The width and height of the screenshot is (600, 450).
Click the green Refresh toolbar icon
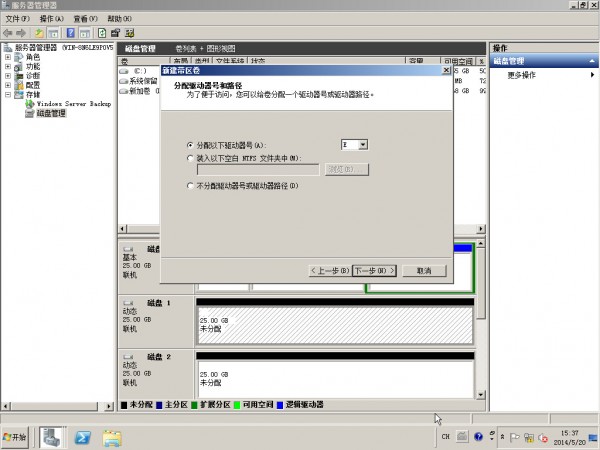coord(101,33)
